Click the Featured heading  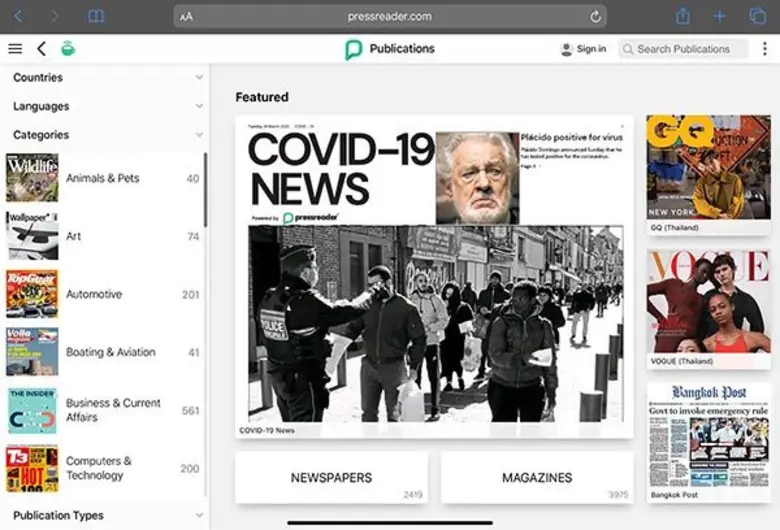click(x=262, y=97)
